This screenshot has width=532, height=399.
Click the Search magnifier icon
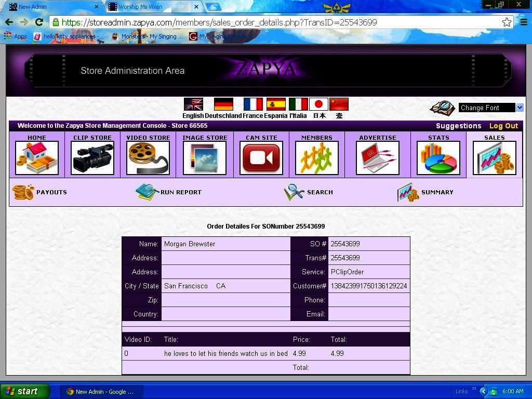(294, 192)
